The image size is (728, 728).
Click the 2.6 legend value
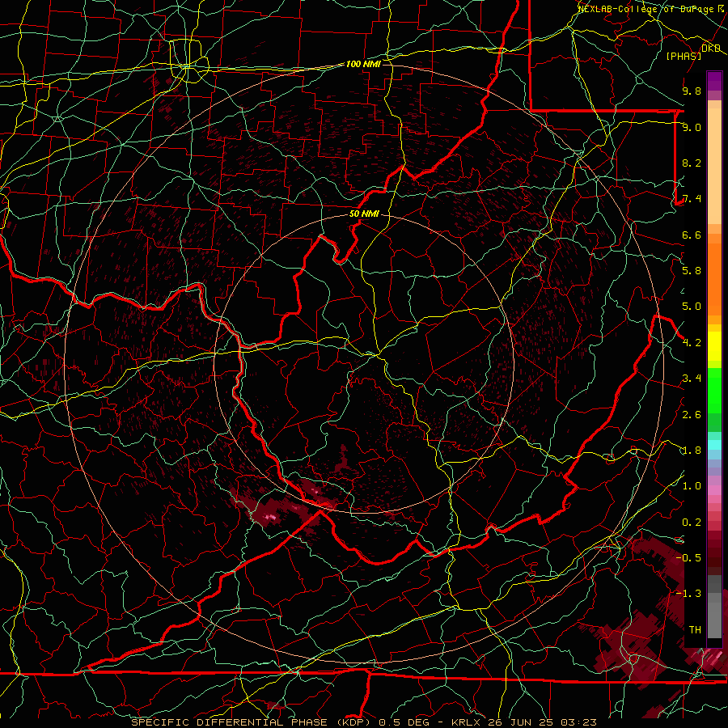[692, 415]
